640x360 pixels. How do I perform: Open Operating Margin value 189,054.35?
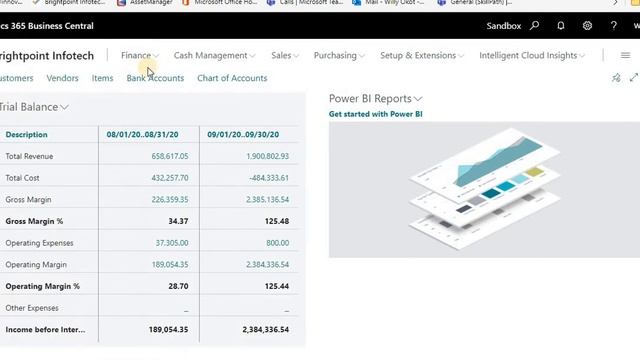tap(170, 264)
